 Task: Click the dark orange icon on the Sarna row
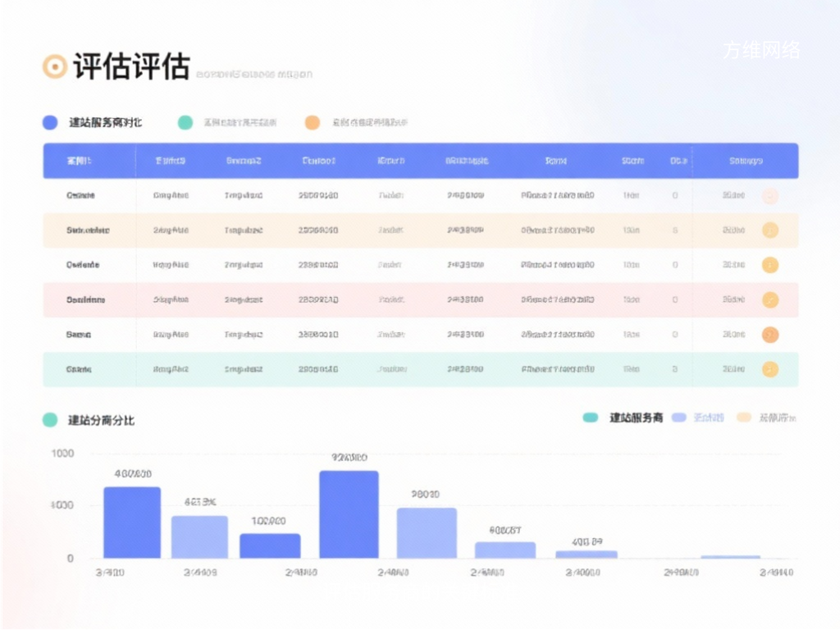771,334
